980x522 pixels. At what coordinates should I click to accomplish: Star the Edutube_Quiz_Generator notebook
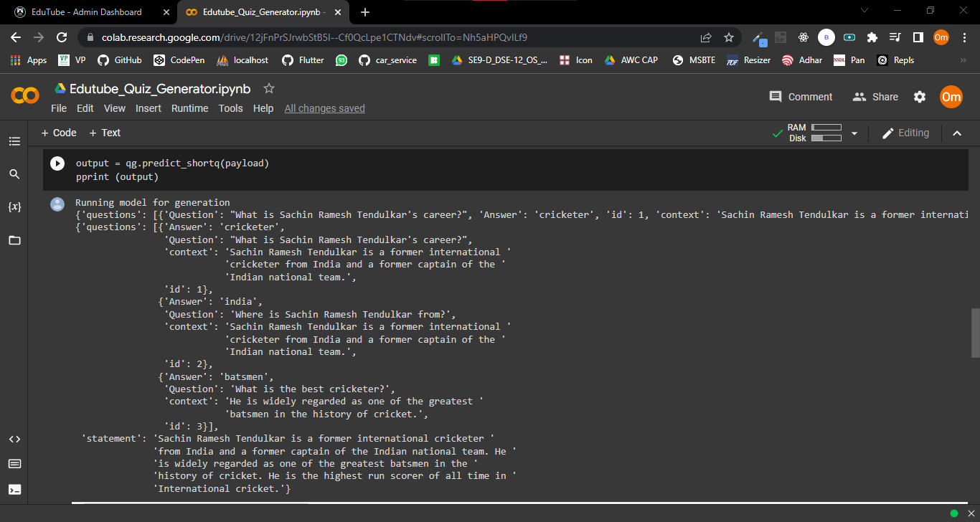[269, 88]
